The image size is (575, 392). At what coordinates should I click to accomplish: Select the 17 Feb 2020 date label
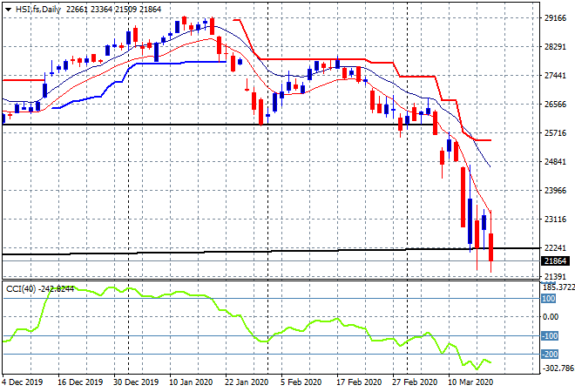359,382
